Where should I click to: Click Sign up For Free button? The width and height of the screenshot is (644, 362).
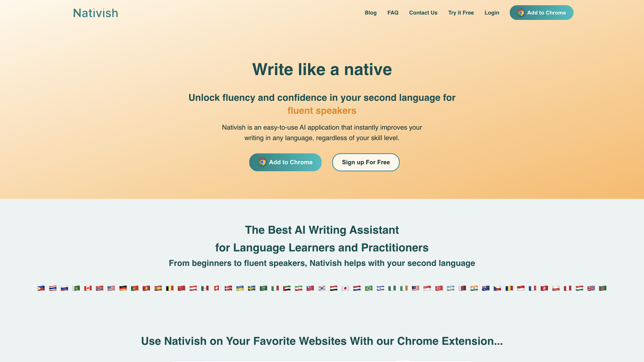[366, 162]
